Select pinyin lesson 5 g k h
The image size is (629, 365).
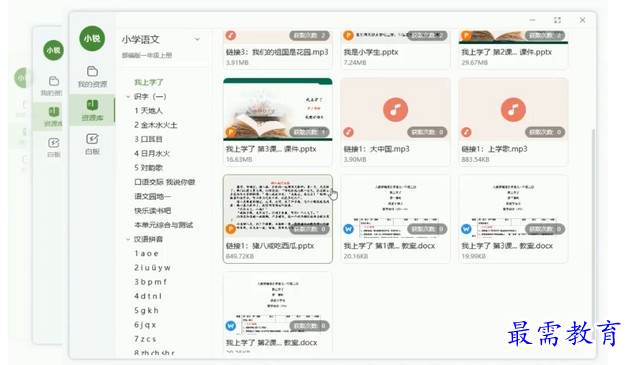tap(146, 310)
